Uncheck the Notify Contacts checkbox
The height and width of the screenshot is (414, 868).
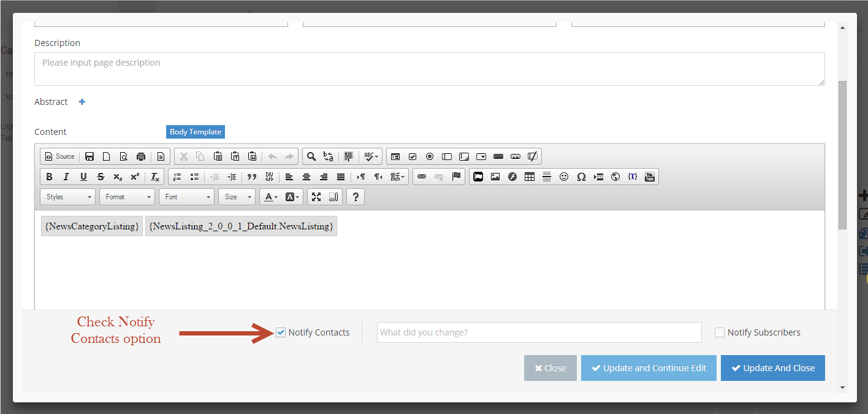pyautogui.click(x=281, y=332)
